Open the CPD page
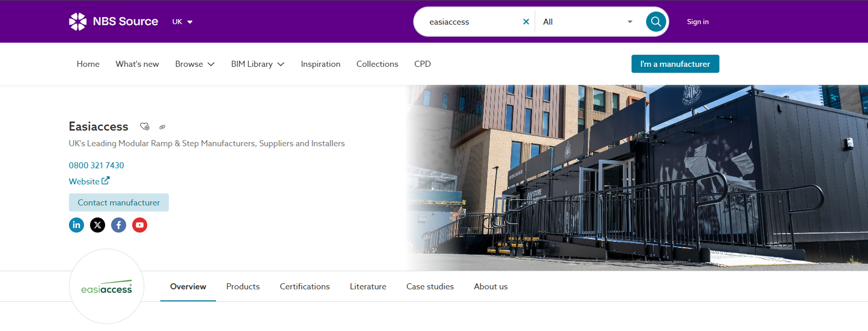Screen dimensions: 868x331 (x=422, y=64)
